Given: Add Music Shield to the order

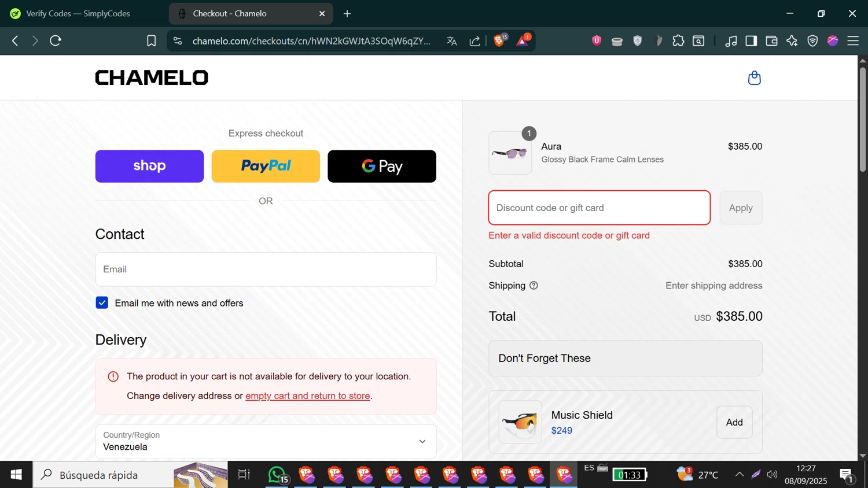Looking at the screenshot, I should (x=734, y=423).
